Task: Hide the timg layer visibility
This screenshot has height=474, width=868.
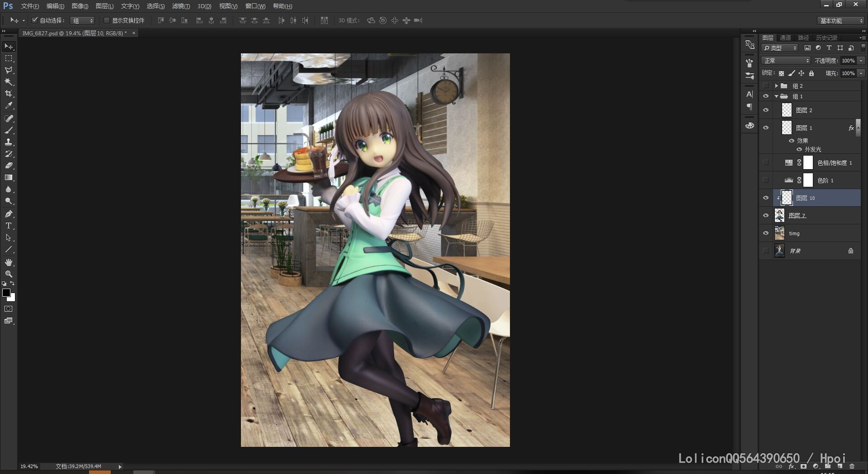Action: [x=766, y=233]
